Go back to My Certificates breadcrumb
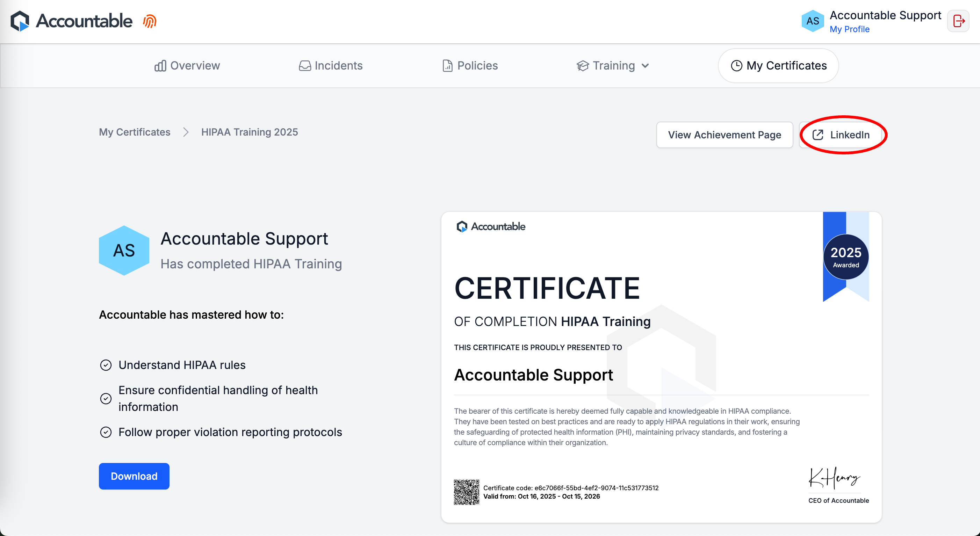Viewport: 980px width, 536px height. 135,132
